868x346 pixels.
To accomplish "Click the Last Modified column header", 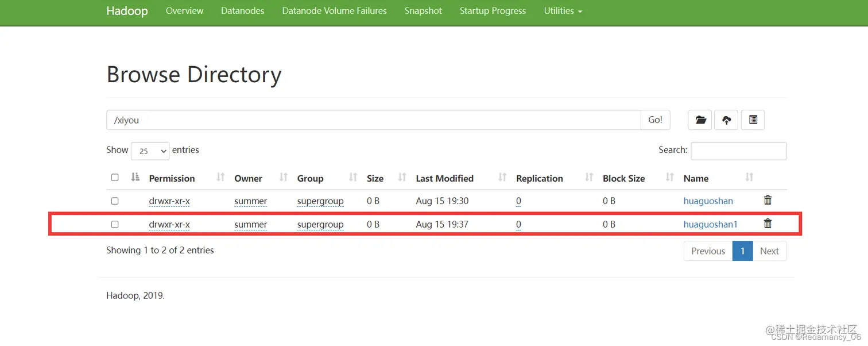I will (444, 178).
